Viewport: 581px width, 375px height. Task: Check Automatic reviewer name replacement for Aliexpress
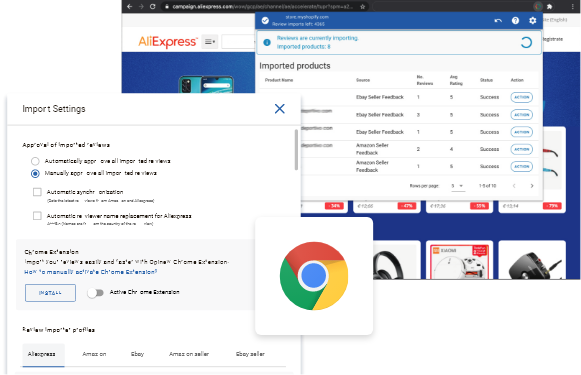coord(37,216)
